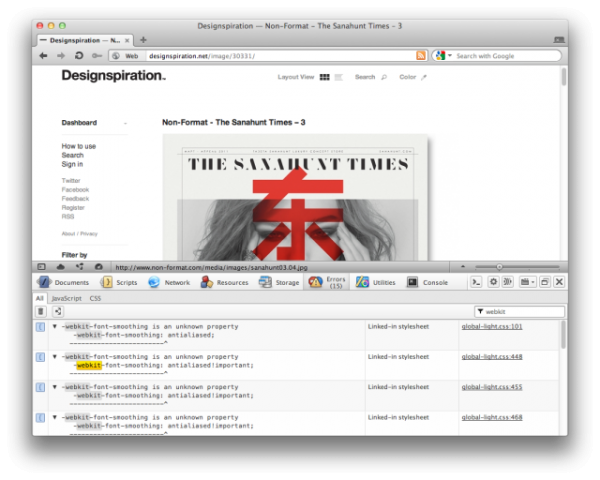The image size is (600, 480).
Task: Open the panel layout dropdown icon
Action: click(527, 282)
